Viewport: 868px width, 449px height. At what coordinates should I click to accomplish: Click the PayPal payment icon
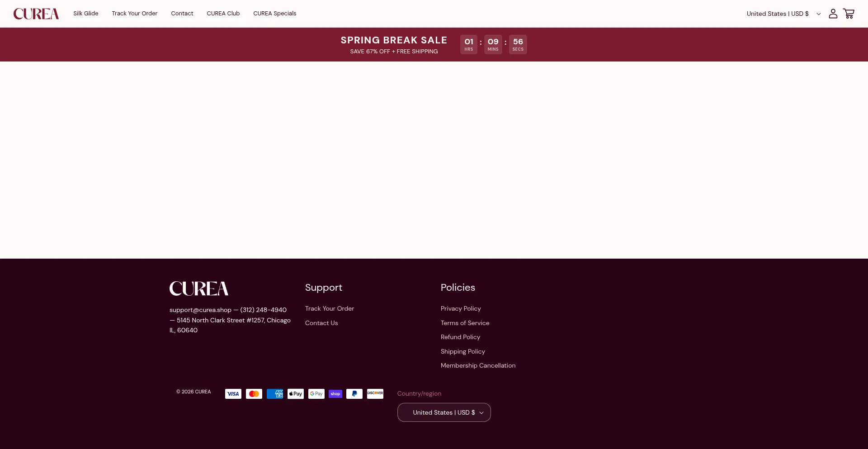pos(354,394)
